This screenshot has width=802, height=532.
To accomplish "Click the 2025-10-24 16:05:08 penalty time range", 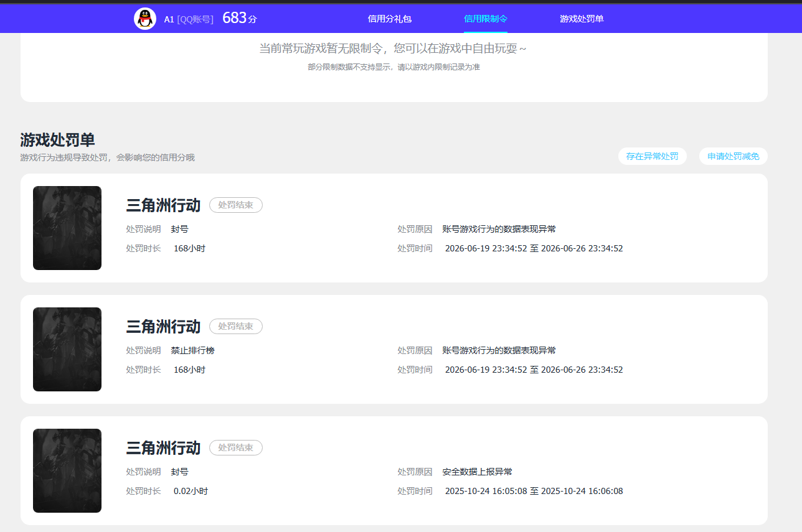I will 534,492.
